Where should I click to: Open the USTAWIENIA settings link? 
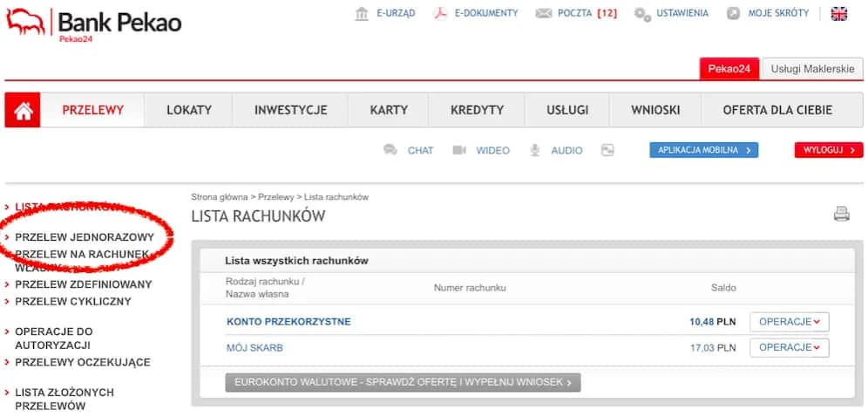(x=682, y=13)
